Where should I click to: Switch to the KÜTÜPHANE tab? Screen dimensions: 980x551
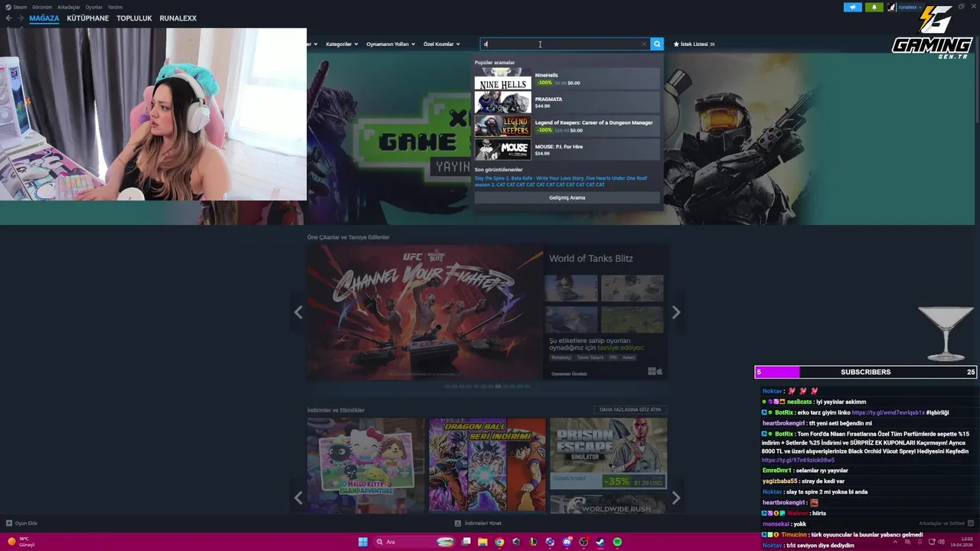coord(88,18)
